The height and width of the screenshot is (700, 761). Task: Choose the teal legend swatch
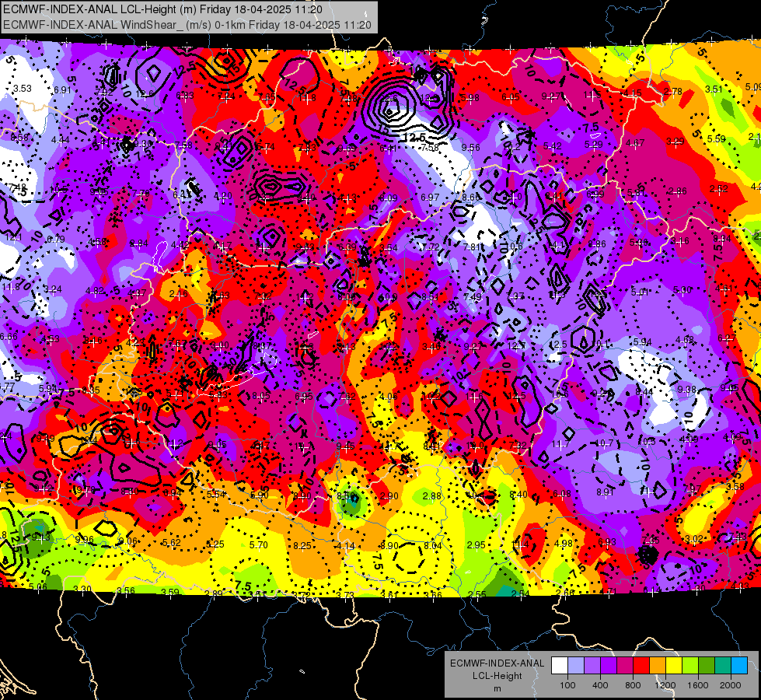(723, 666)
